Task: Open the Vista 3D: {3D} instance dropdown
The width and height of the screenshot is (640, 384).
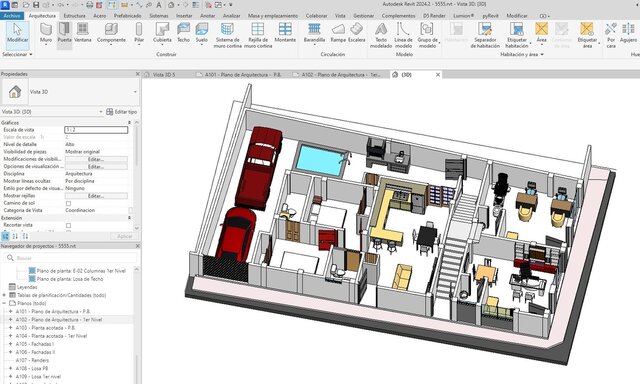Action: pos(101,111)
